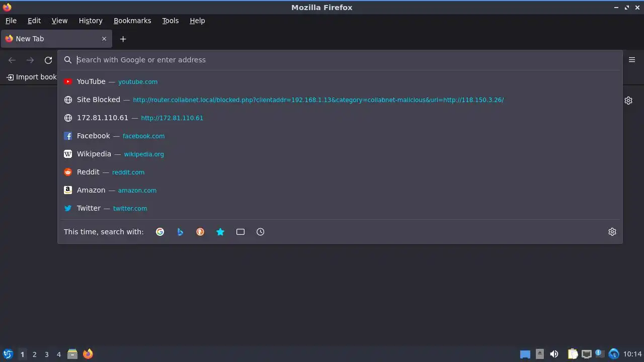Open new tab page personalize gear

click(x=628, y=101)
